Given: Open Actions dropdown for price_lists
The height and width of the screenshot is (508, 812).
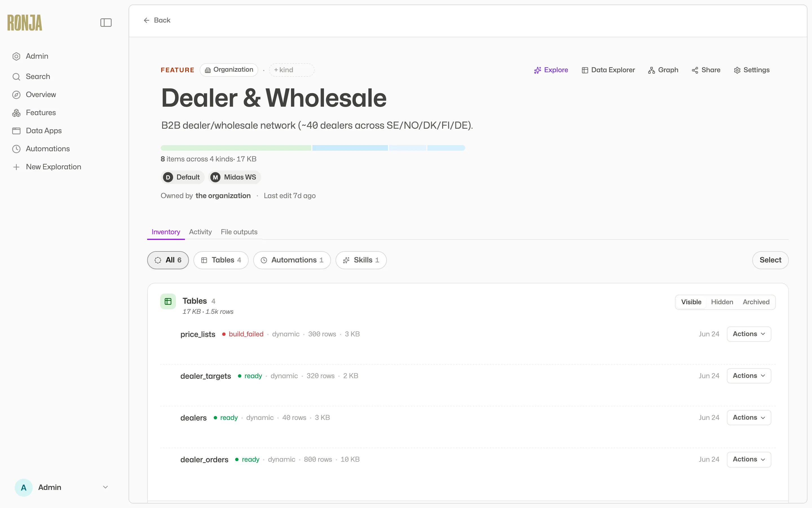Looking at the screenshot, I should point(749,334).
